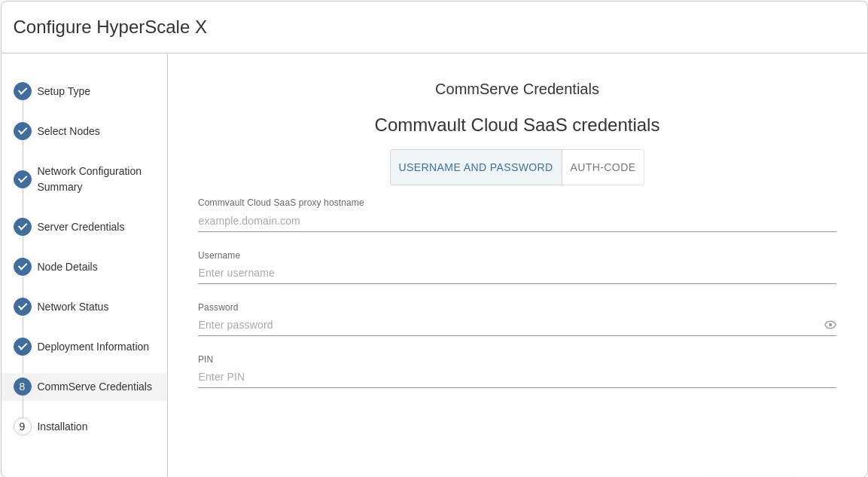The width and height of the screenshot is (868, 477).
Task: Open the Server Credentials step label
Action: tap(81, 227)
